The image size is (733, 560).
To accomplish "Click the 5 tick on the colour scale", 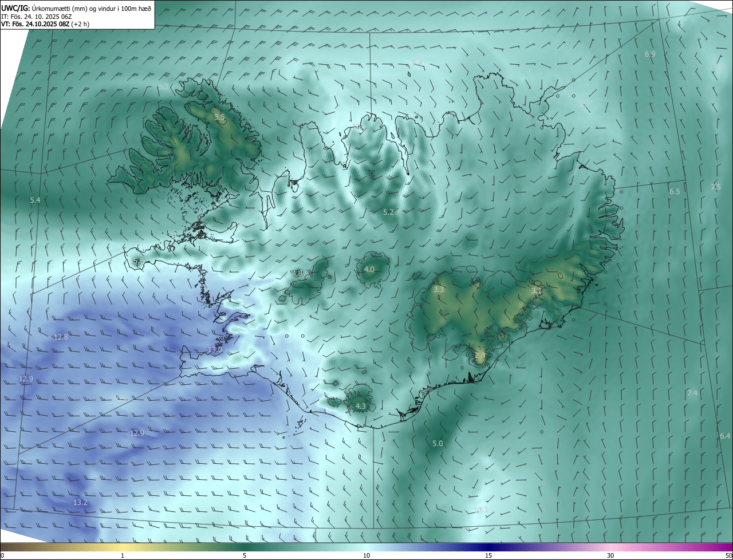I will [245, 555].
